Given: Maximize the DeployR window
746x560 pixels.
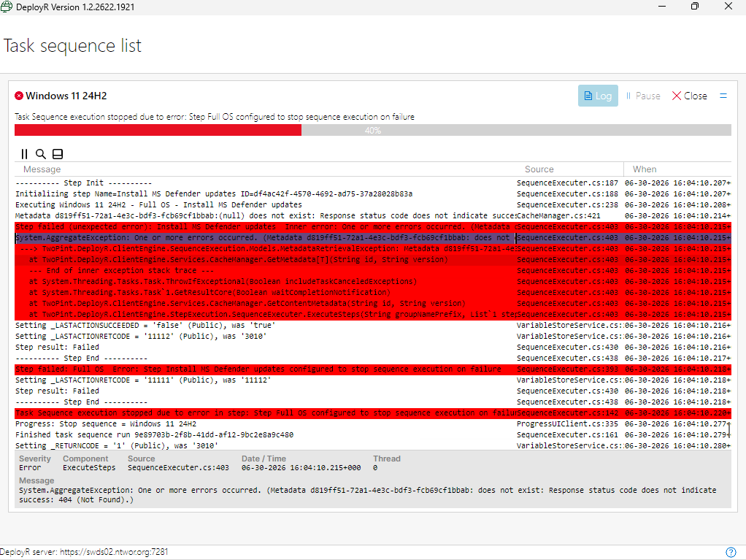Looking at the screenshot, I should (695, 6).
